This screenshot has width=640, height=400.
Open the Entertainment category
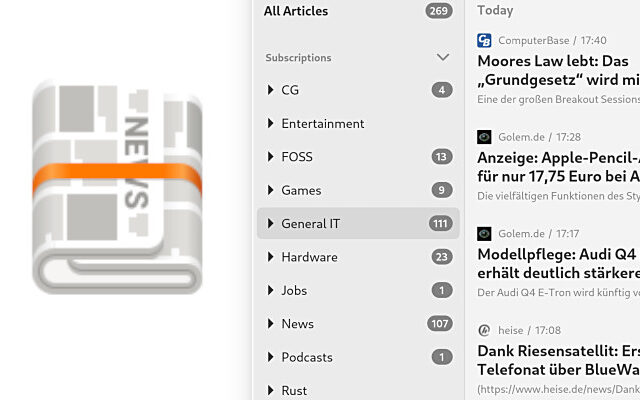tap(322, 124)
